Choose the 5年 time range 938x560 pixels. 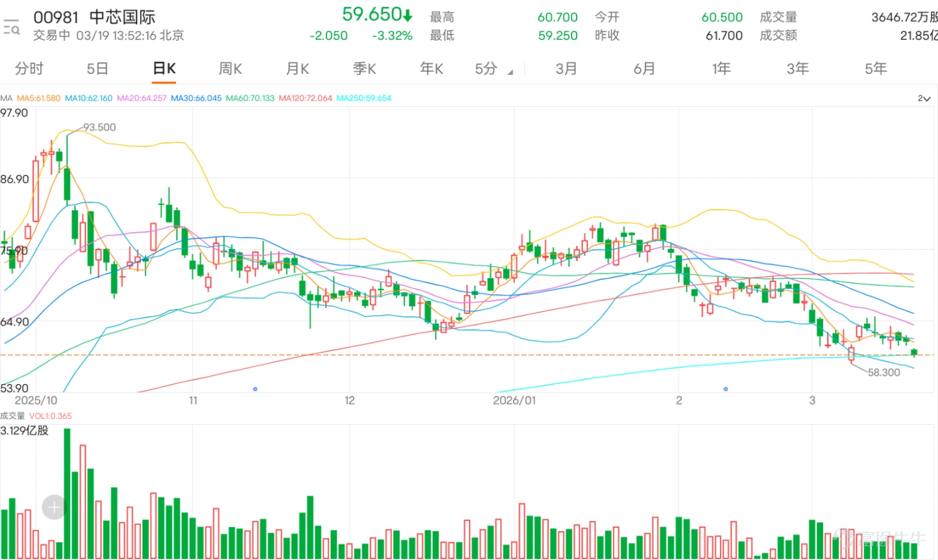[876, 69]
